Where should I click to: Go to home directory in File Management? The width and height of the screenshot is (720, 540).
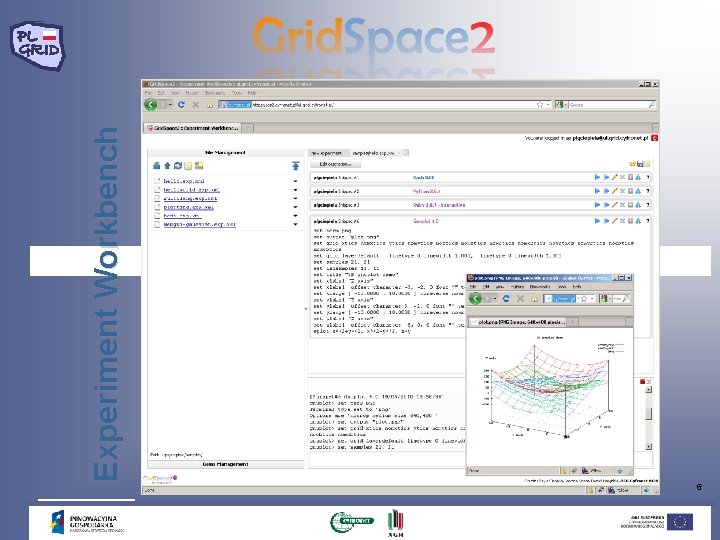156,166
